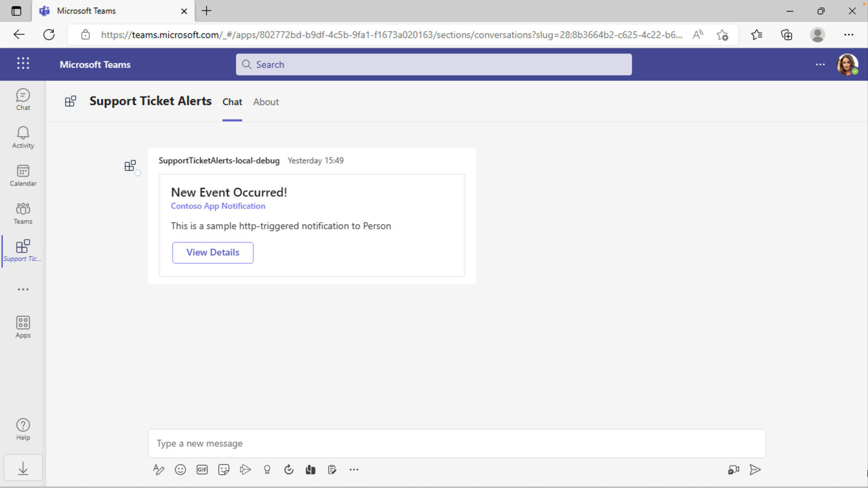Click Help icon at bottom sidebar
Screen dimensions: 868x488
(23, 429)
